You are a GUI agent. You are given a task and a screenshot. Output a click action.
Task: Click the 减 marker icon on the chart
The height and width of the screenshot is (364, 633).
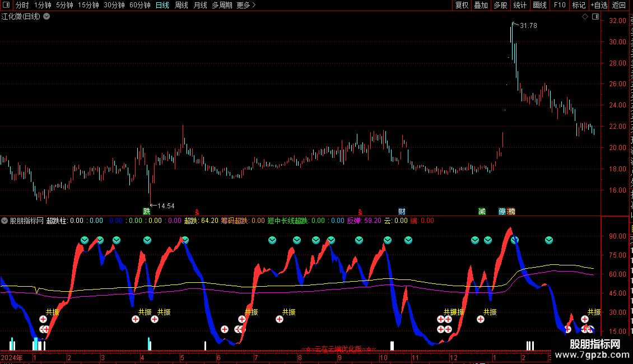pos(482,212)
